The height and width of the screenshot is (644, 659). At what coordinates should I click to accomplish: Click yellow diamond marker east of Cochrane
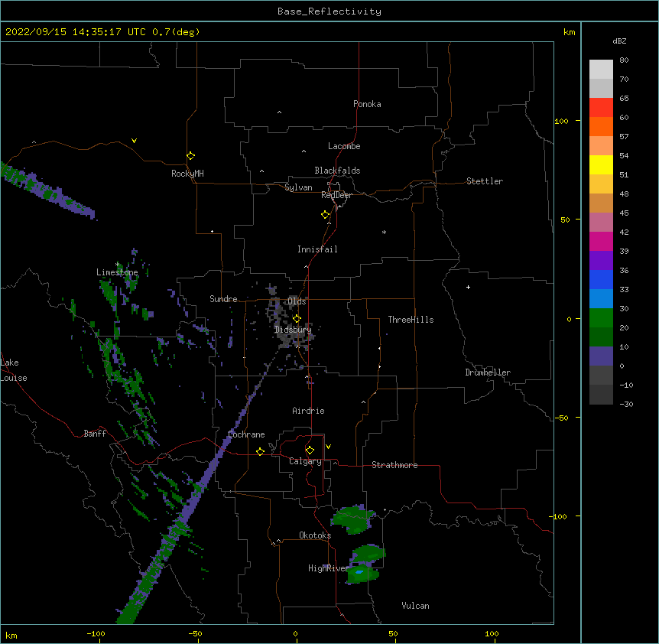click(260, 451)
